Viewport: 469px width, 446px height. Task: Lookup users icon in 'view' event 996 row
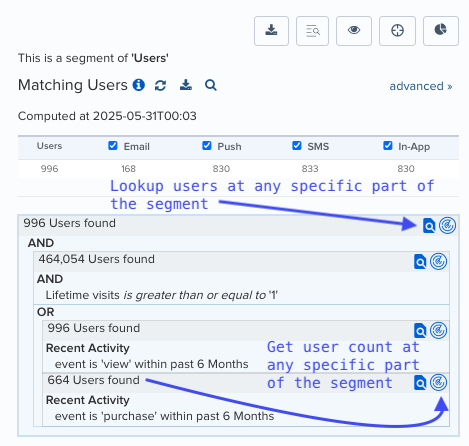pyautogui.click(x=420, y=331)
